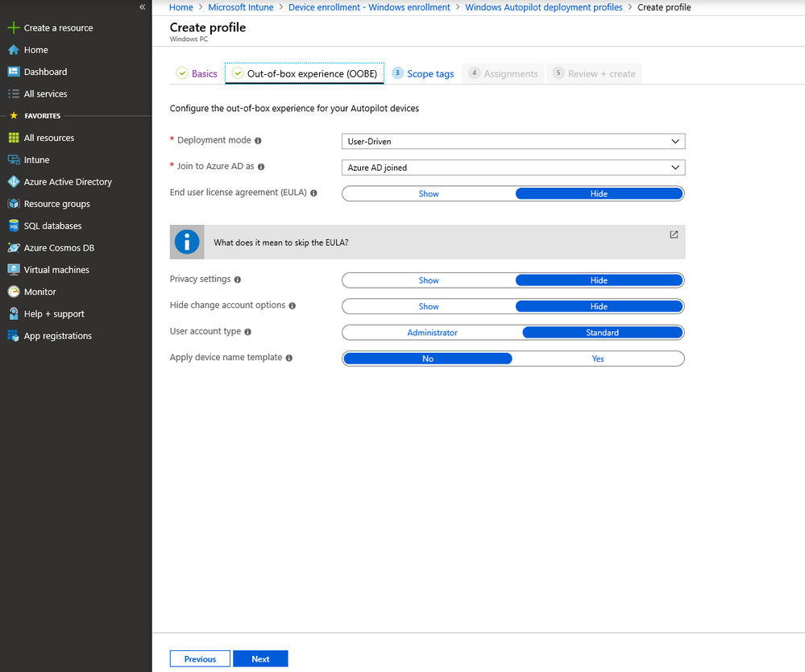Click the large blue info circle in EULA banner

(187, 242)
